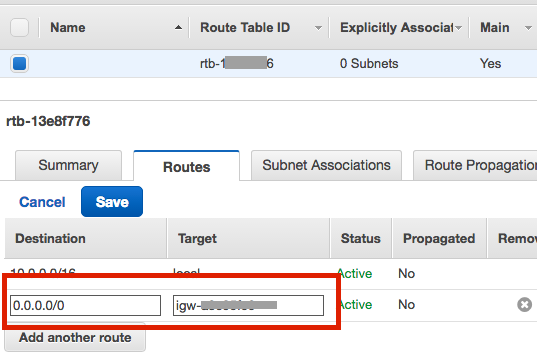537x363 pixels.
Task: Select the rtb route table row ID
Action: click(237, 63)
